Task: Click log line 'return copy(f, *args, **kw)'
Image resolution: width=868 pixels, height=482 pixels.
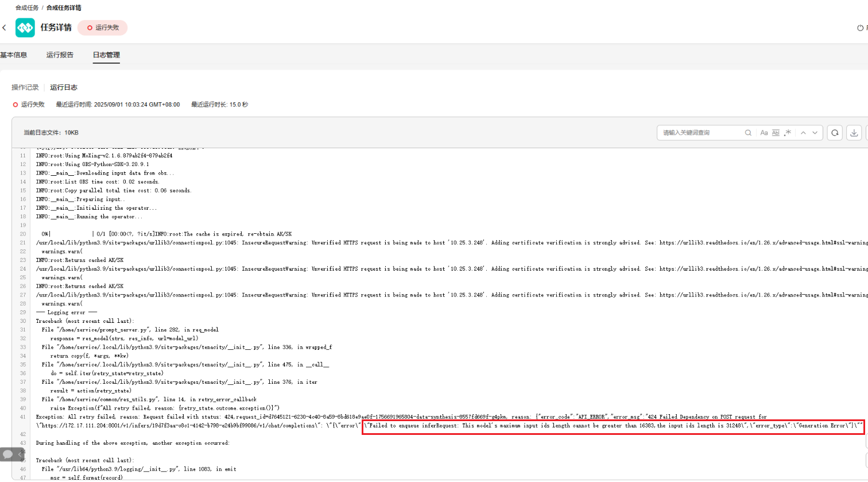Action: point(89,356)
